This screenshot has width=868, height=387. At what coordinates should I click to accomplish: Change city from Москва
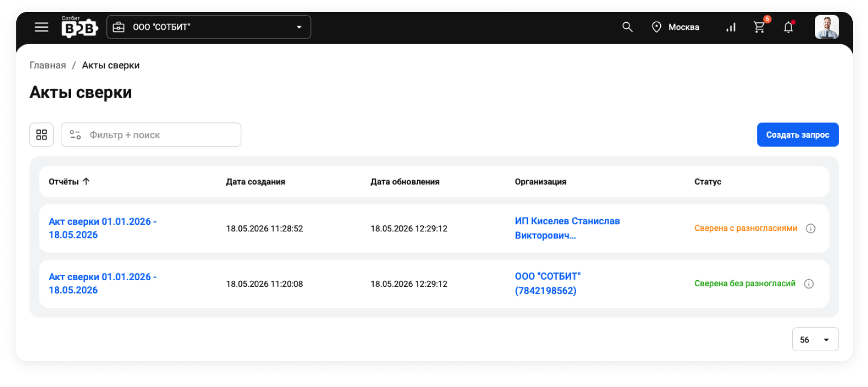pyautogui.click(x=684, y=27)
